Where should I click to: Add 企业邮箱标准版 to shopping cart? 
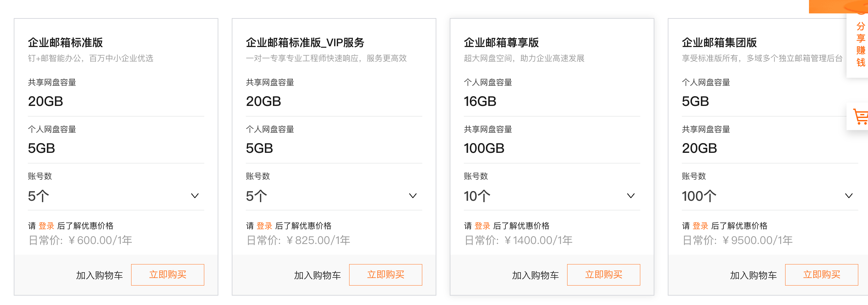tap(99, 276)
